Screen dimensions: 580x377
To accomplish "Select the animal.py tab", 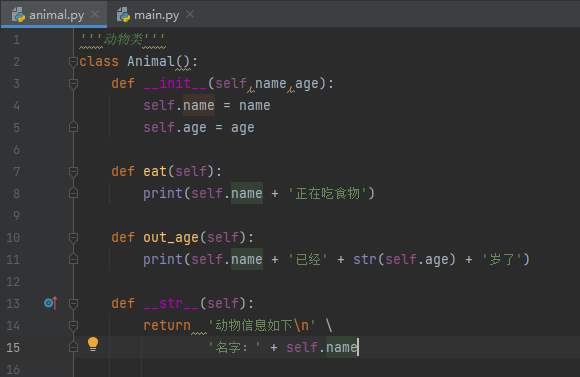I will pyautogui.click(x=54, y=15).
